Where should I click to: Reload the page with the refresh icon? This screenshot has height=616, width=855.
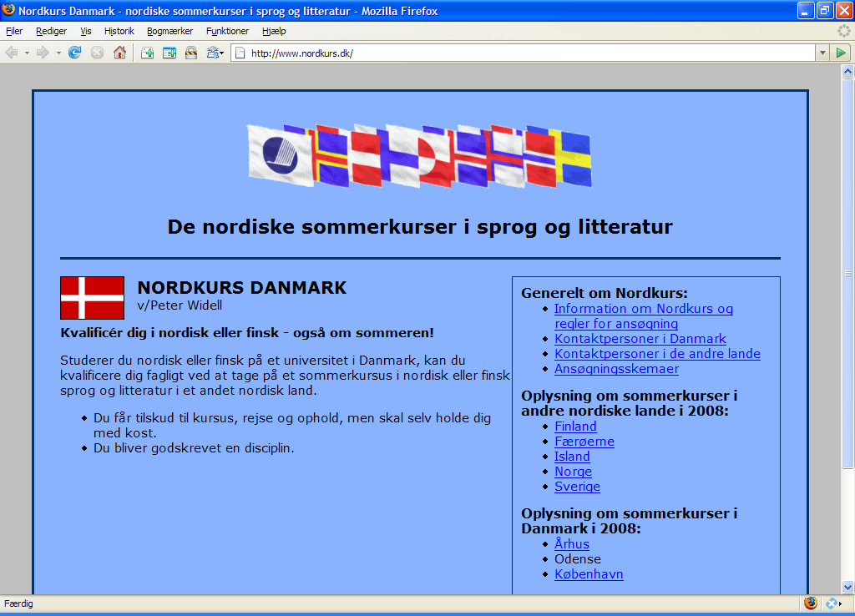click(x=74, y=53)
